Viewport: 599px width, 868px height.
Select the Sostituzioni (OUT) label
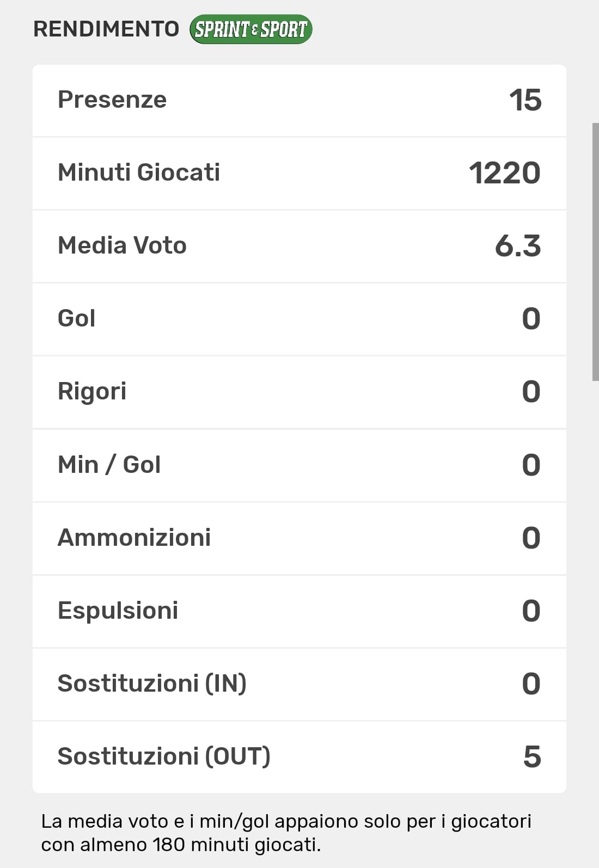pyautogui.click(x=164, y=756)
